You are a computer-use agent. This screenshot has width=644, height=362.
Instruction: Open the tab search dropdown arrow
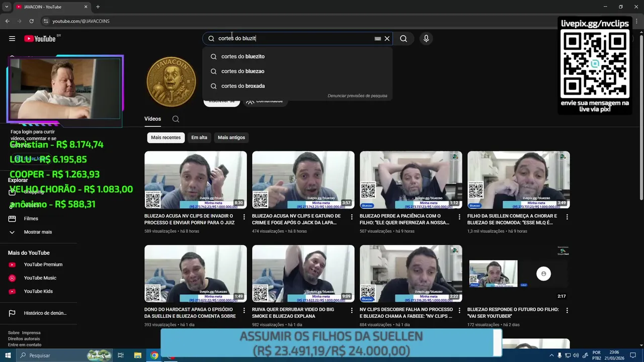point(7,7)
